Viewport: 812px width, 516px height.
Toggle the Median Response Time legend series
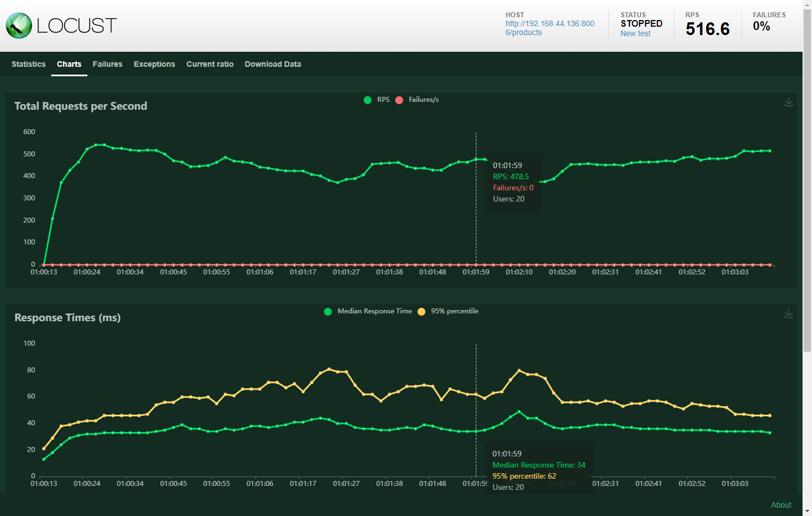tap(368, 311)
